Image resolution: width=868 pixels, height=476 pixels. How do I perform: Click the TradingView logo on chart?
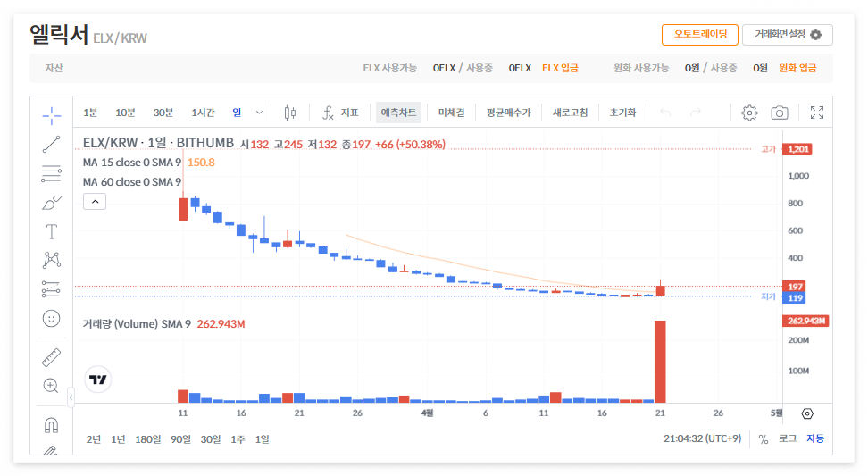[98, 380]
